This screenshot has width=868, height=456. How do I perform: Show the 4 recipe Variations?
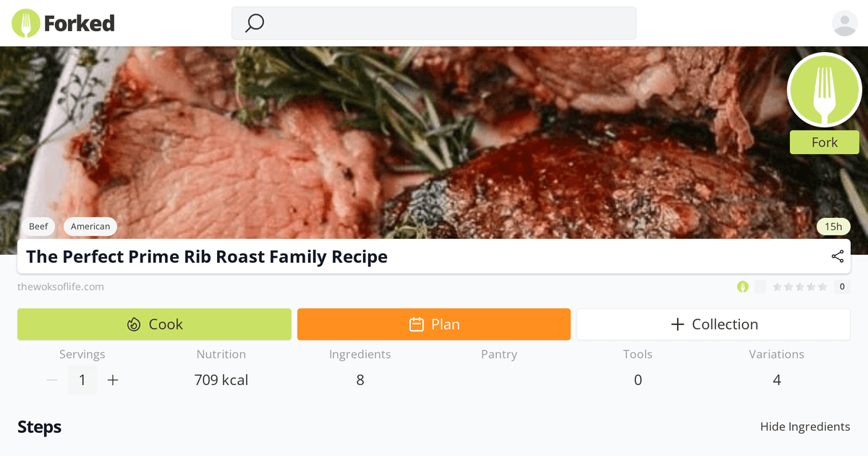(776, 380)
